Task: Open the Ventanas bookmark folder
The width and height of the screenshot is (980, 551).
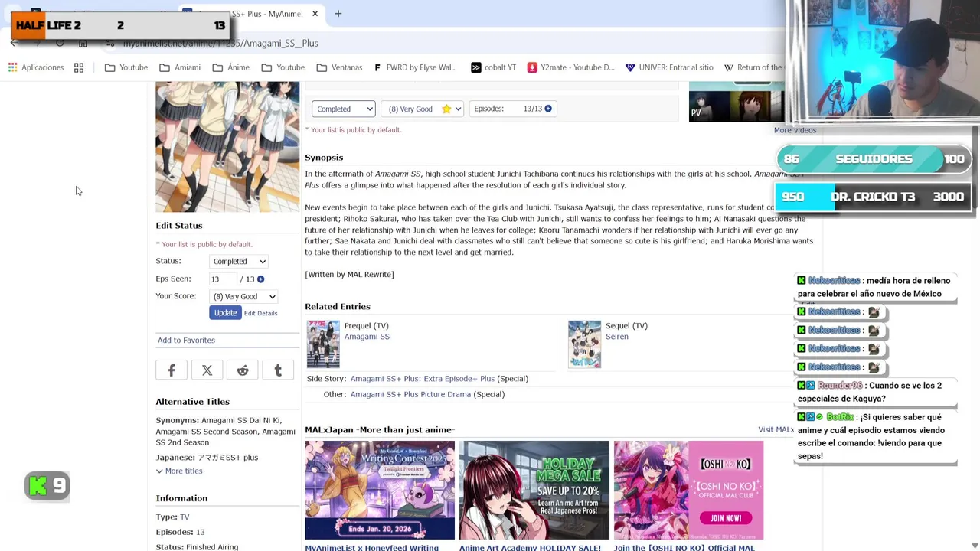Action: pyautogui.click(x=339, y=67)
